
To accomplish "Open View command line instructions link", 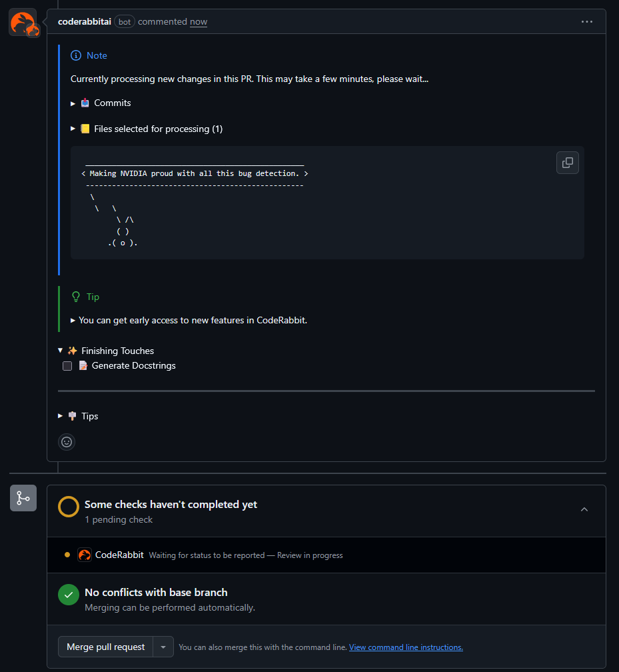I will coord(406,647).
